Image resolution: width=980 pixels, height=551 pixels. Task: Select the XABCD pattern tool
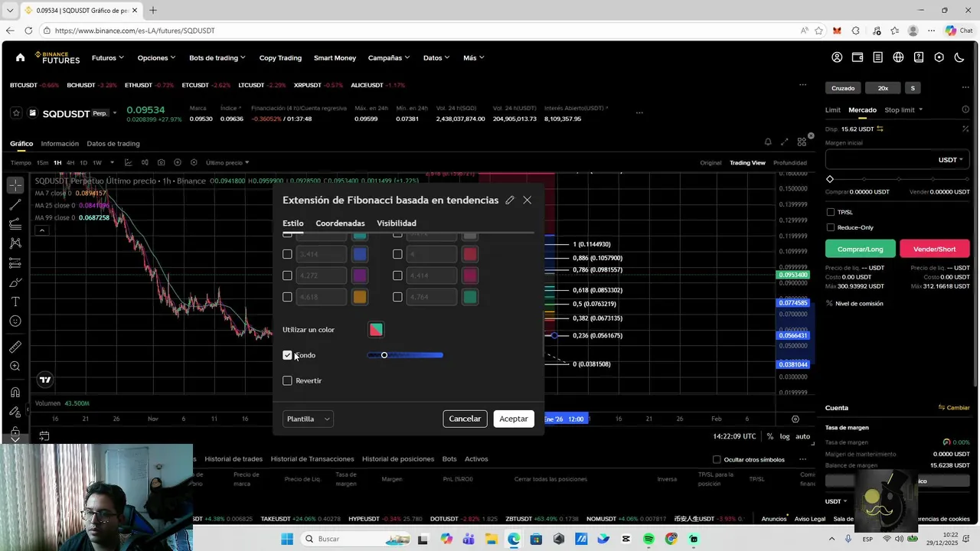click(x=15, y=243)
